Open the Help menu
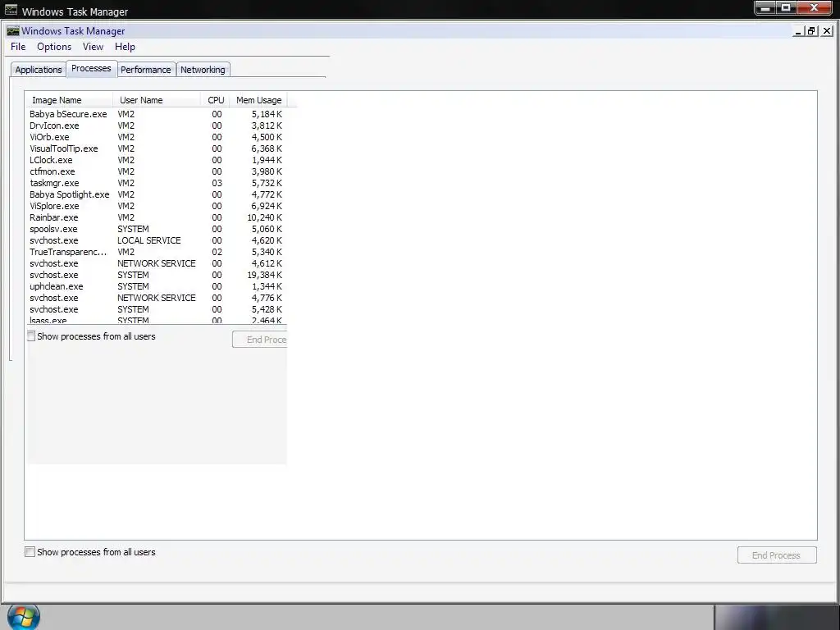 [125, 47]
